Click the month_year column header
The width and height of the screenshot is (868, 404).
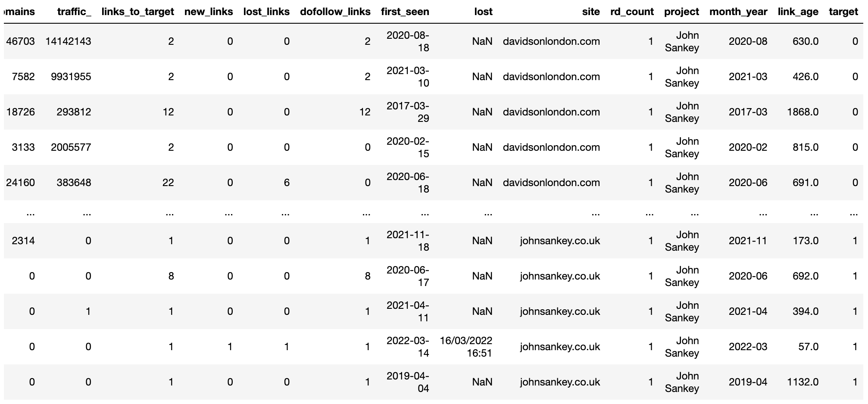[738, 12]
